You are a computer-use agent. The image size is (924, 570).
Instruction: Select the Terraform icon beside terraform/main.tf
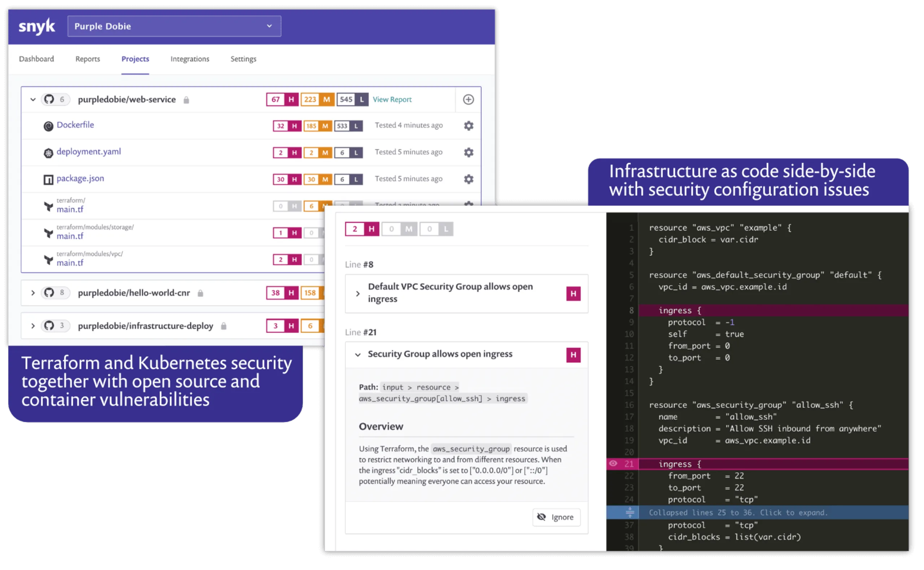tap(48, 207)
